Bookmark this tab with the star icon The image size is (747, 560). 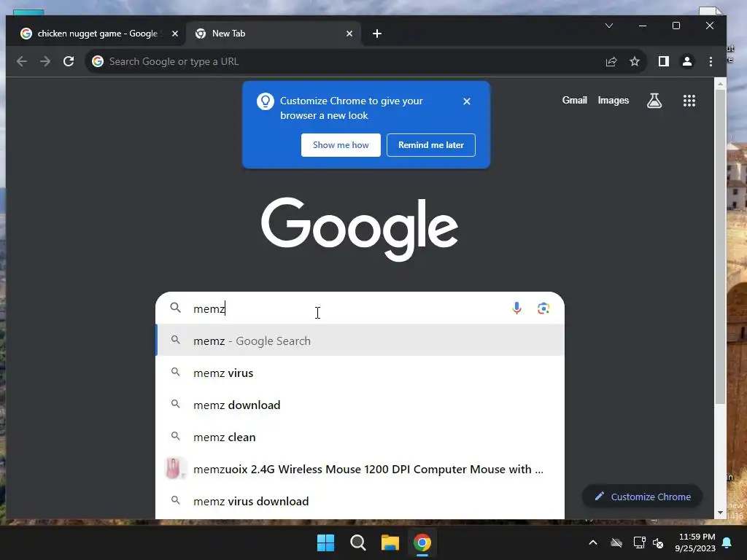click(635, 61)
